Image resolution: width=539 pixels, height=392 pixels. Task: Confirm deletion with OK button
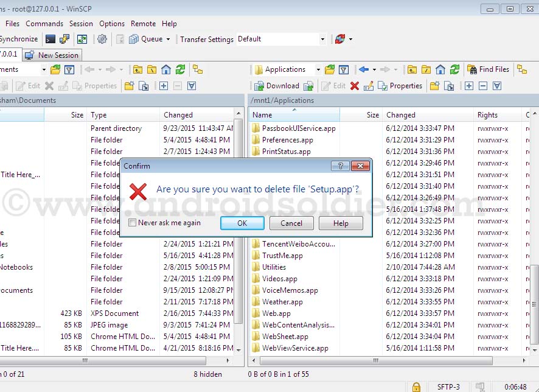click(242, 223)
